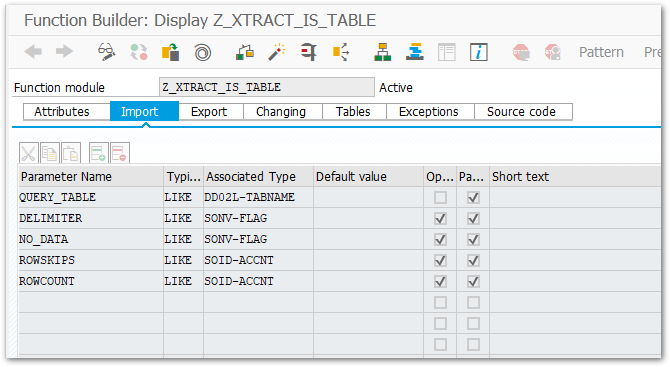Select the QUERY_TABLE parameter cell
The height and width of the screenshot is (367, 670).
pyautogui.click(x=91, y=197)
